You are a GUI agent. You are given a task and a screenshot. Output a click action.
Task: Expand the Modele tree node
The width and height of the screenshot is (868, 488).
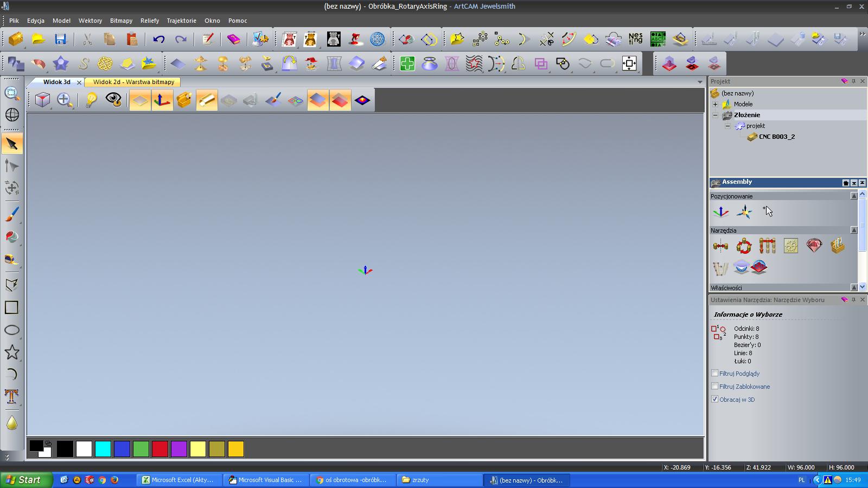715,104
